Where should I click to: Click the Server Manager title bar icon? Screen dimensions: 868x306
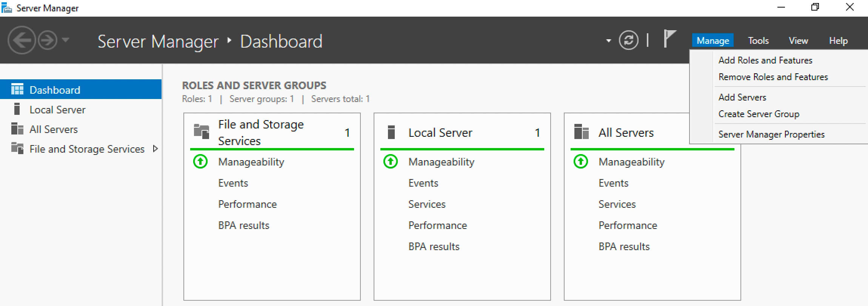point(6,8)
